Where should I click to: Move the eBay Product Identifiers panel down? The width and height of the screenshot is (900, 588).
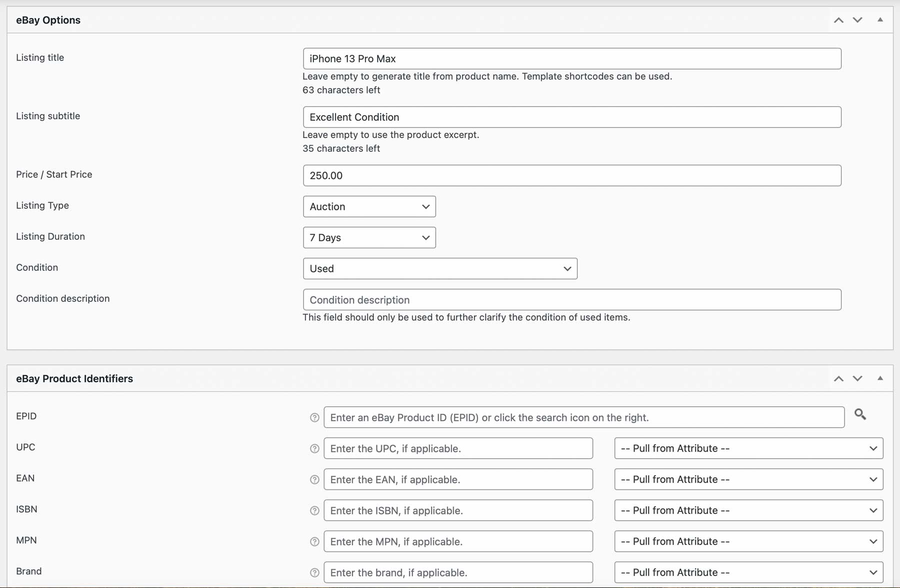pyautogui.click(x=857, y=379)
